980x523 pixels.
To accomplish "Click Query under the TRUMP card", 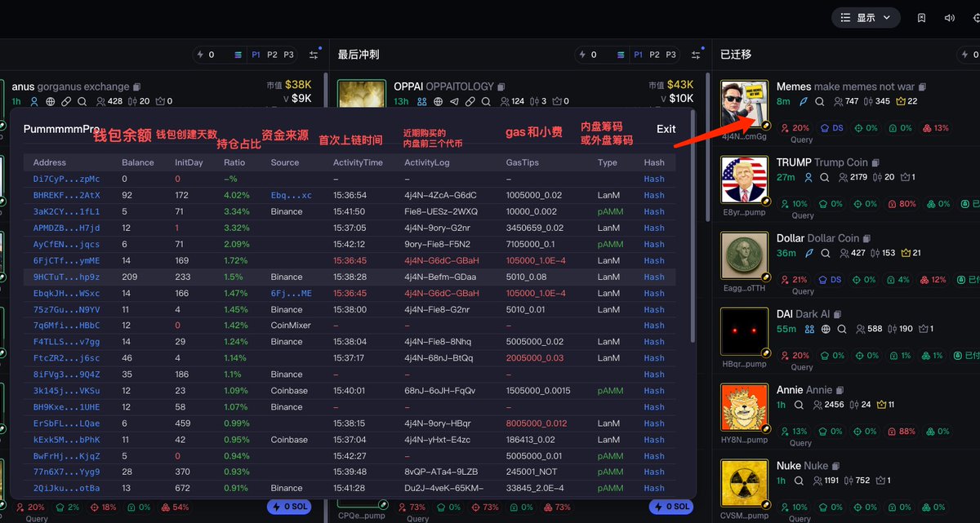I will pyautogui.click(x=802, y=215).
